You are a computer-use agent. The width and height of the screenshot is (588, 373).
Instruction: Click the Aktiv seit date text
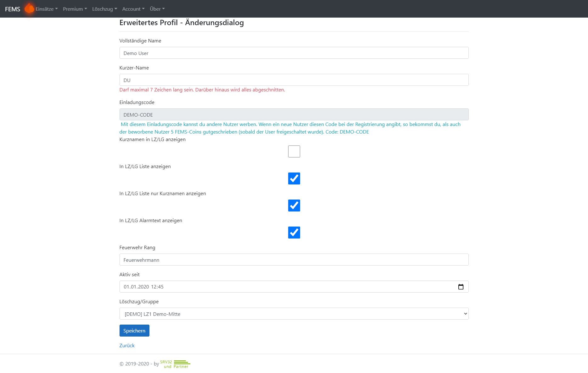coord(143,287)
